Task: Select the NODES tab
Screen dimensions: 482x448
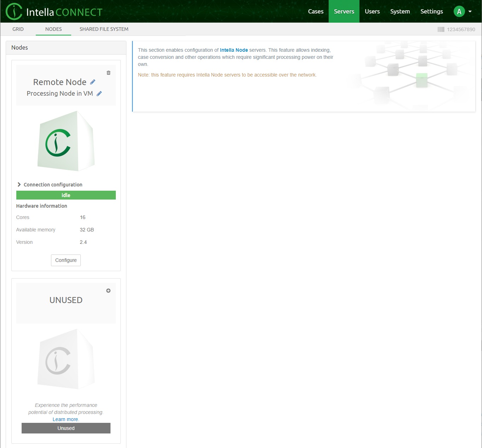Action: (x=53, y=29)
